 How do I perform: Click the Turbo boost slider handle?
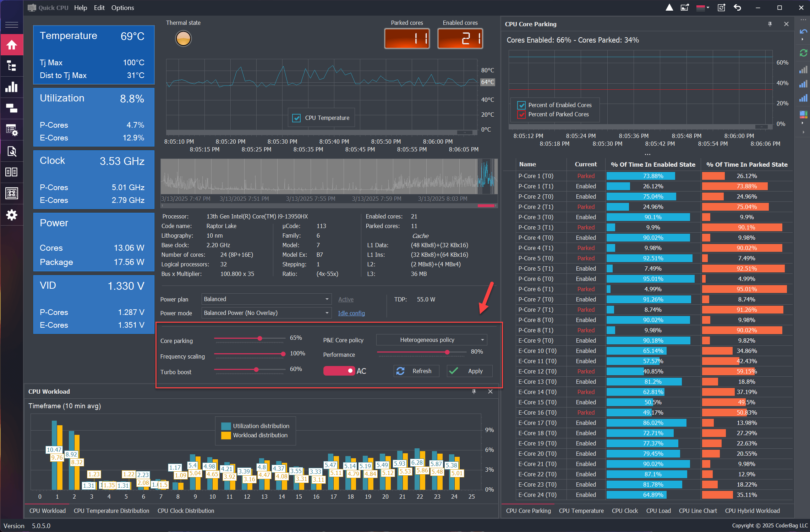[256, 370]
